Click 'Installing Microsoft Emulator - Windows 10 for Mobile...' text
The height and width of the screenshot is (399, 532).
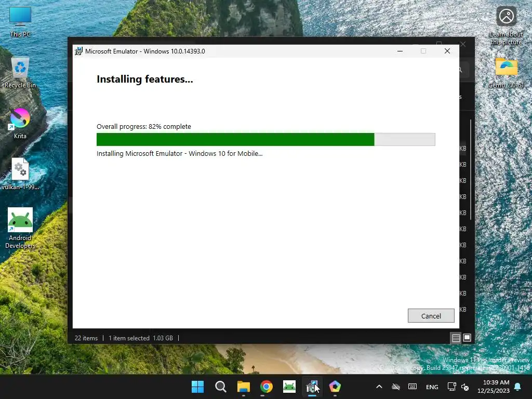pos(179,153)
